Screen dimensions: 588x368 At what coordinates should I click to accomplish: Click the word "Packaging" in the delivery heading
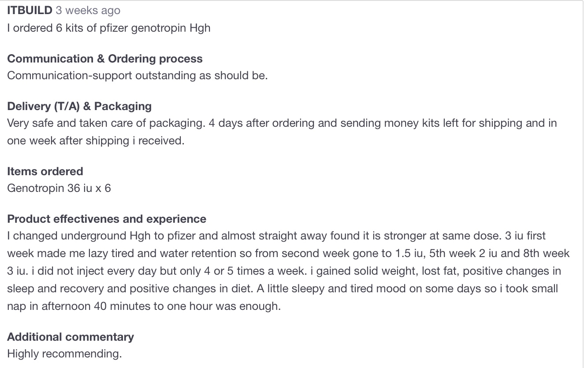tap(123, 106)
